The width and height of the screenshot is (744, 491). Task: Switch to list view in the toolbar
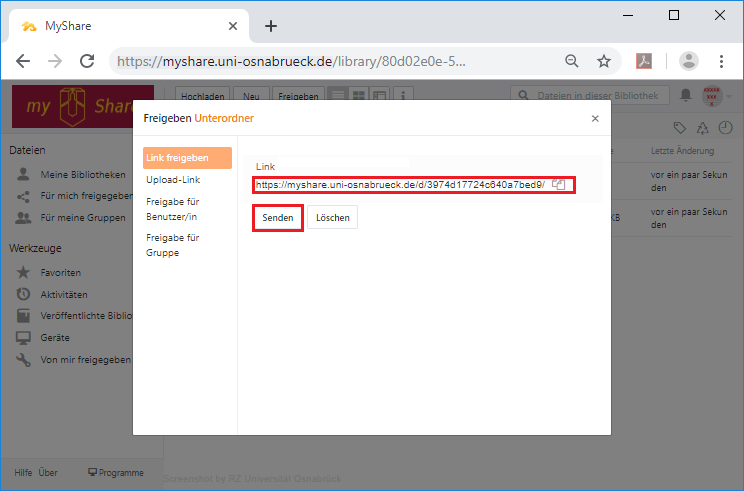point(339,96)
